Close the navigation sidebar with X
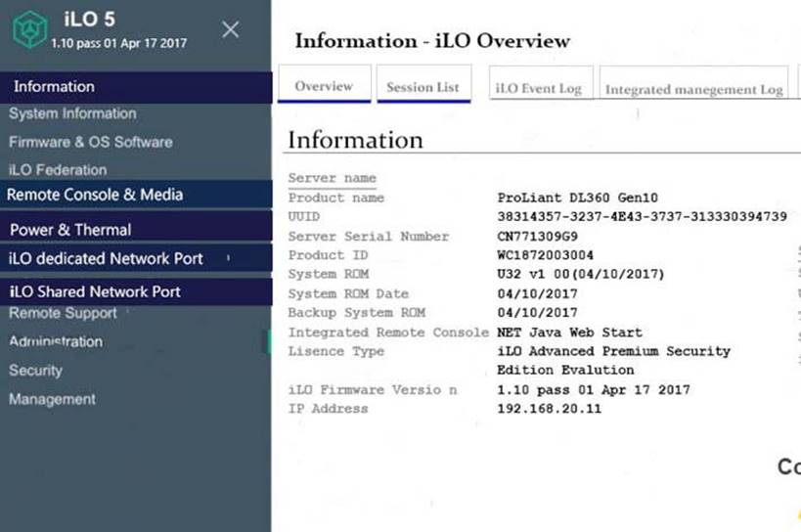Viewport: 801px width, 532px height. coord(230,29)
